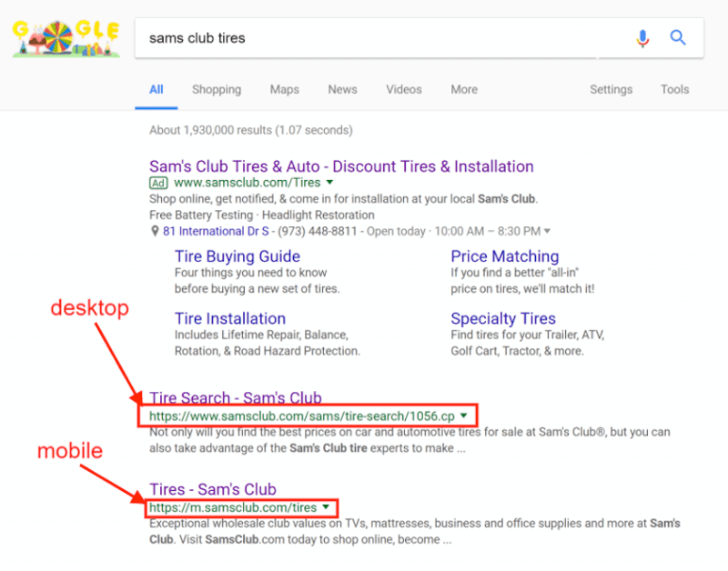
Task: Expand the arrow beside www.samsclub.com/Tires
Action: point(329,183)
